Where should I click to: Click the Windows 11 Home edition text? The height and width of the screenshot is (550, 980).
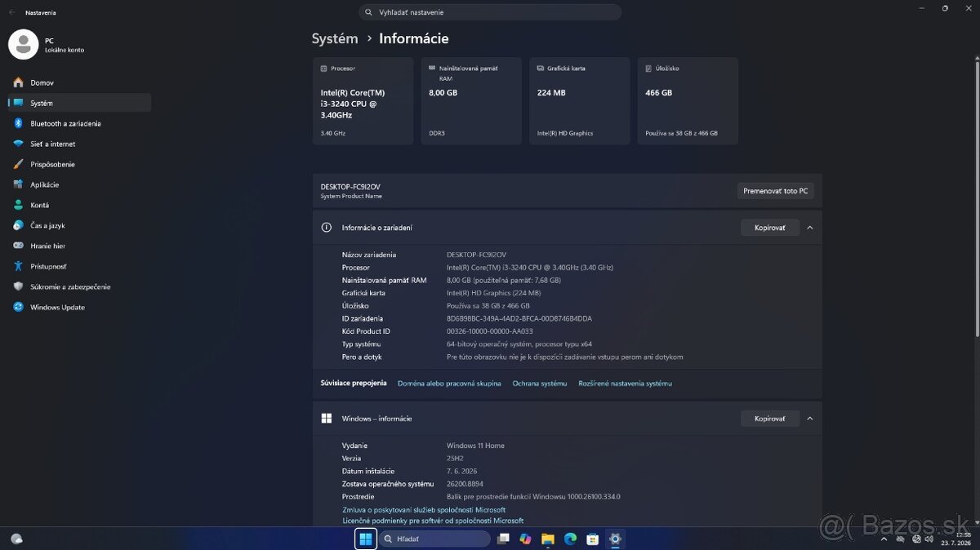(475, 446)
